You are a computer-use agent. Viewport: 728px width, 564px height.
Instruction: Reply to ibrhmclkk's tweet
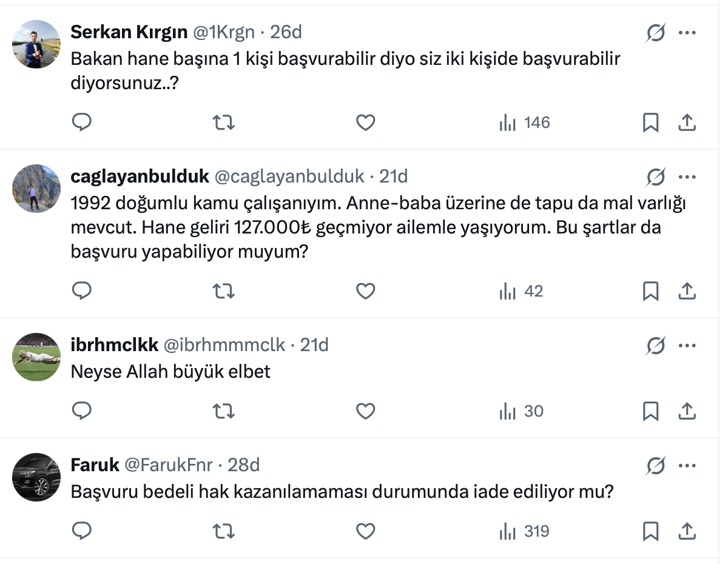pyautogui.click(x=82, y=411)
